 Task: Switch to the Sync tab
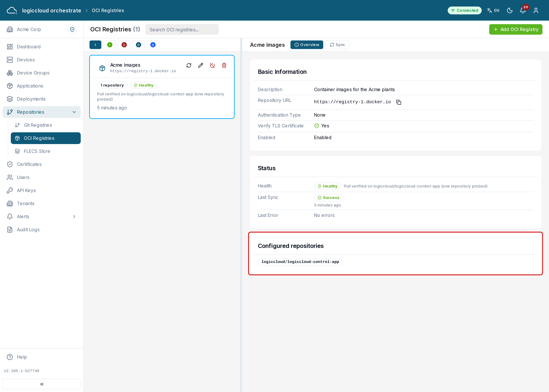(337, 45)
